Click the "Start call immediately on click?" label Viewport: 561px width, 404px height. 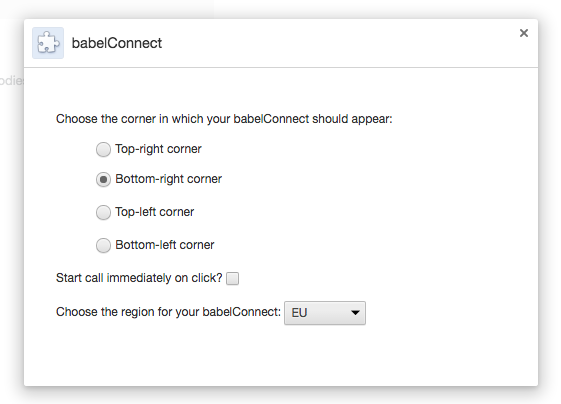139,278
